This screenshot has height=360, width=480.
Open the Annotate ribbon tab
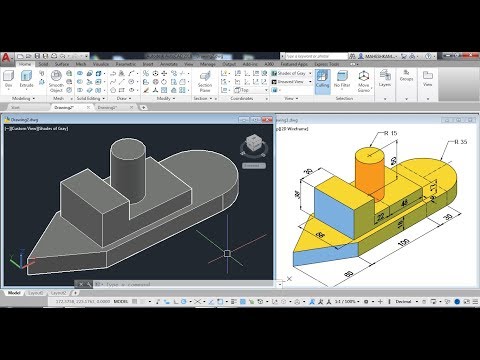click(169, 64)
